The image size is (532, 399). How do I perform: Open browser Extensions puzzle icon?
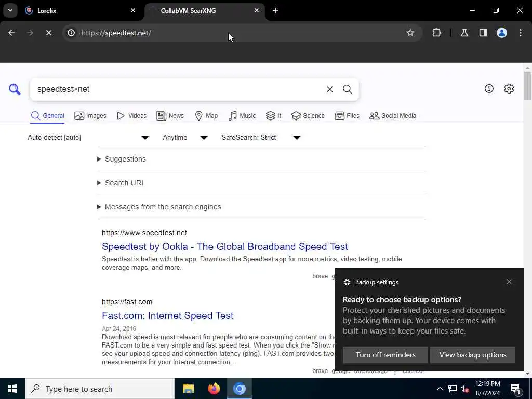click(x=436, y=33)
